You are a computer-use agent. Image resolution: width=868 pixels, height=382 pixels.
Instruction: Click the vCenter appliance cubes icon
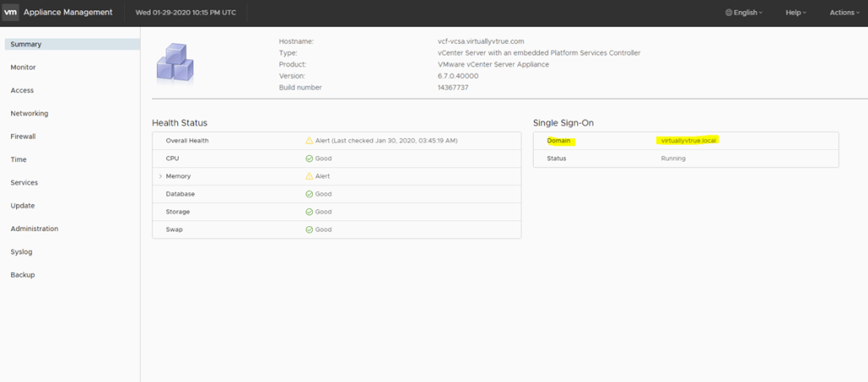click(176, 62)
